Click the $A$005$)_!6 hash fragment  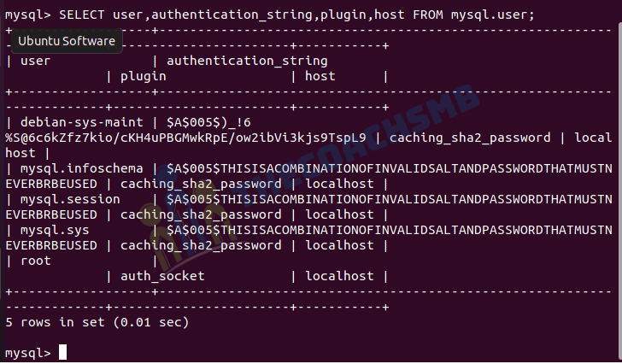click(208, 122)
